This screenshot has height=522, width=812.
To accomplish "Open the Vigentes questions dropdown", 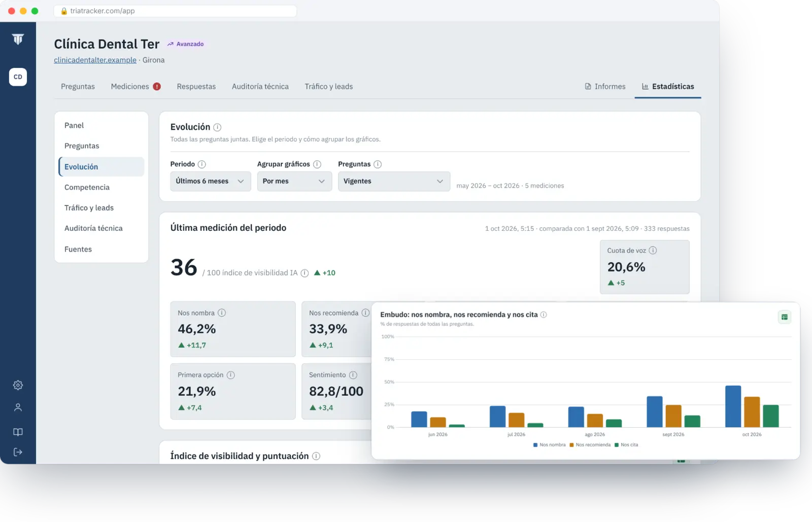I will tap(394, 181).
